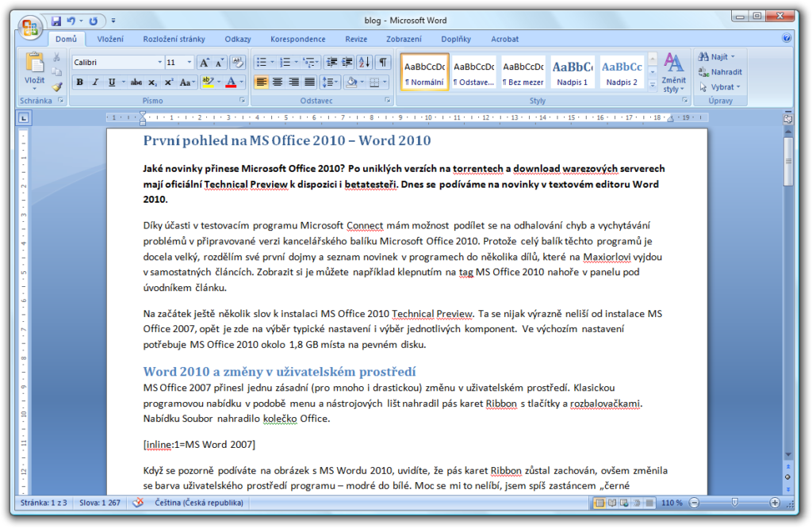Click the vertical scrollbar thumb
This screenshot has width=812, height=528.
tap(787, 162)
